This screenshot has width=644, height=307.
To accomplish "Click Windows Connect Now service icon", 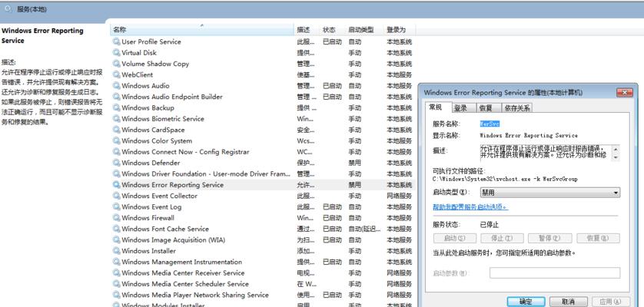I will (x=117, y=152).
